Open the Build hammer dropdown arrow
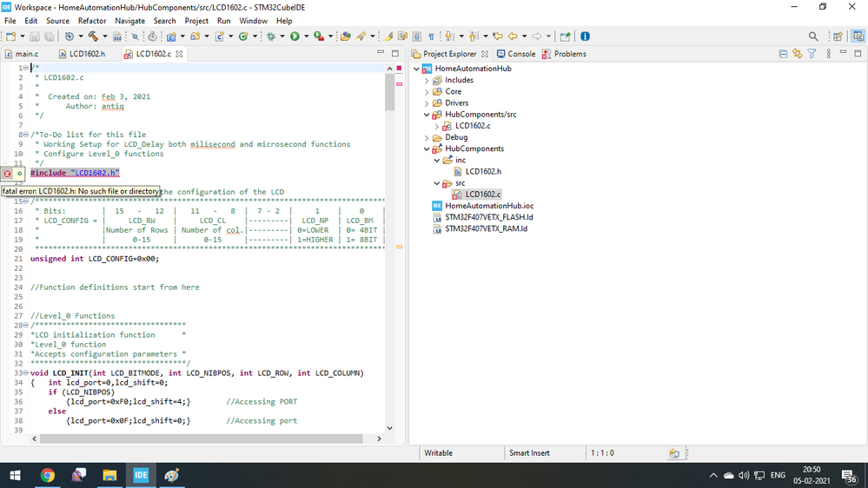The width and height of the screenshot is (868, 488). point(104,36)
